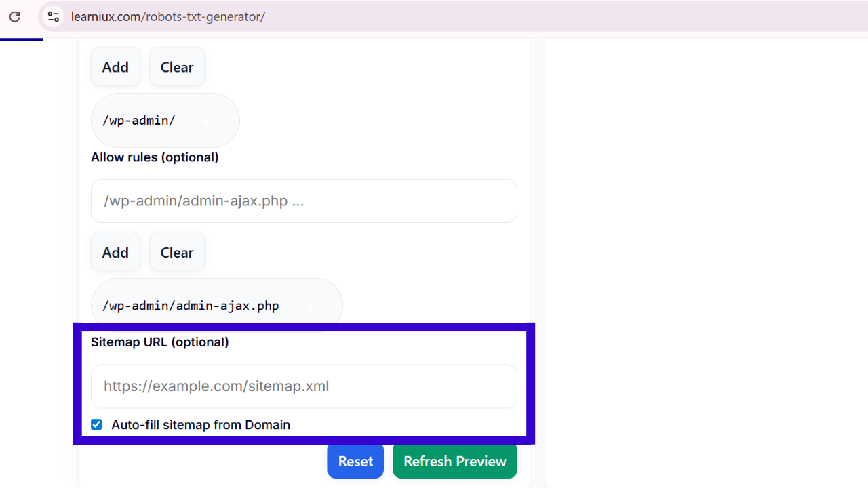868x488 pixels.
Task: Click the Sitemap URL (optional) label
Action: [x=160, y=342]
